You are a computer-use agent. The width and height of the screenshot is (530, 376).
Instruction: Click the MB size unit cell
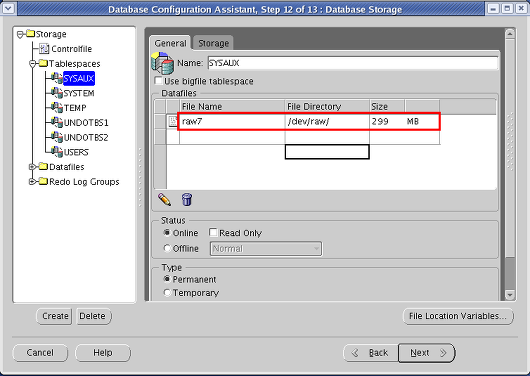(x=422, y=121)
